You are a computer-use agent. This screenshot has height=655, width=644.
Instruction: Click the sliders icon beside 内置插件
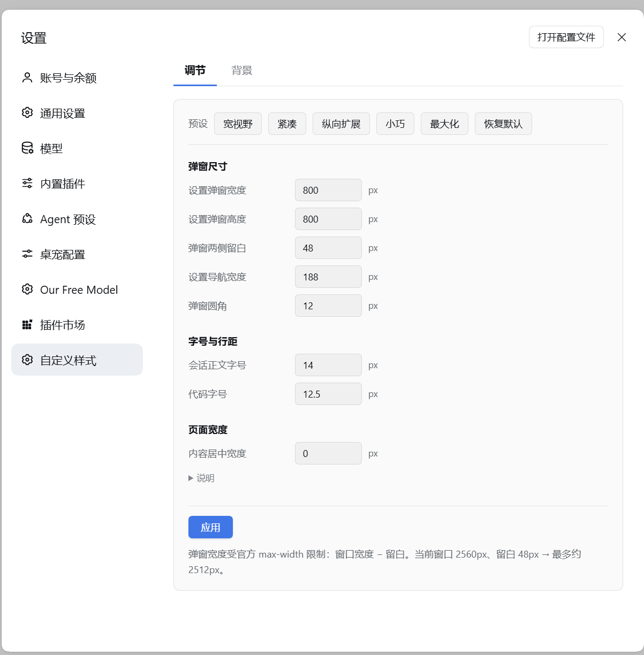pyautogui.click(x=27, y=184)
